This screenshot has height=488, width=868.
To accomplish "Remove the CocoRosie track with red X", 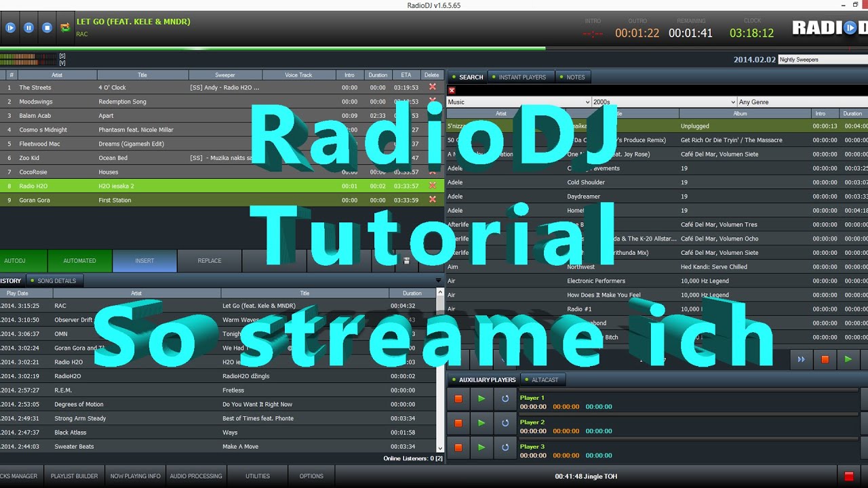I will click(x=433, y=171).
